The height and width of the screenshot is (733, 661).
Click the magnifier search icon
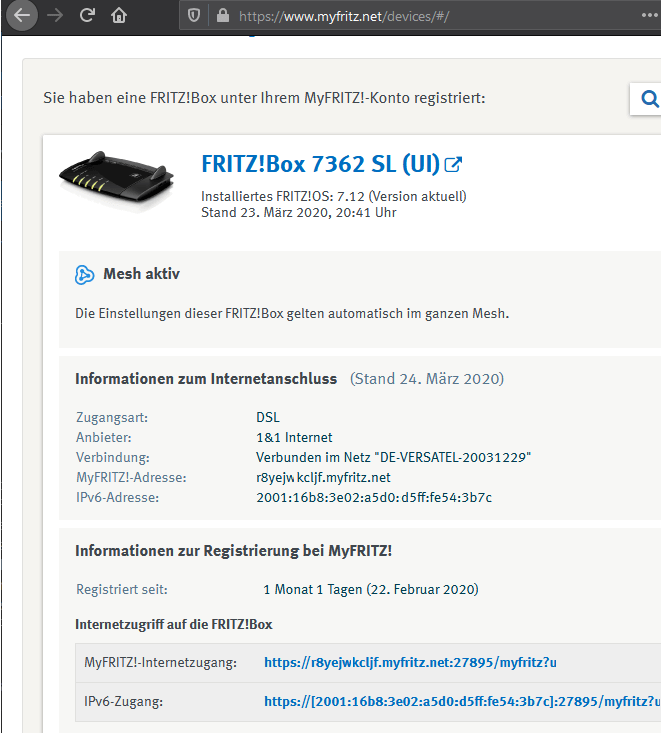[x=649, y=99]
